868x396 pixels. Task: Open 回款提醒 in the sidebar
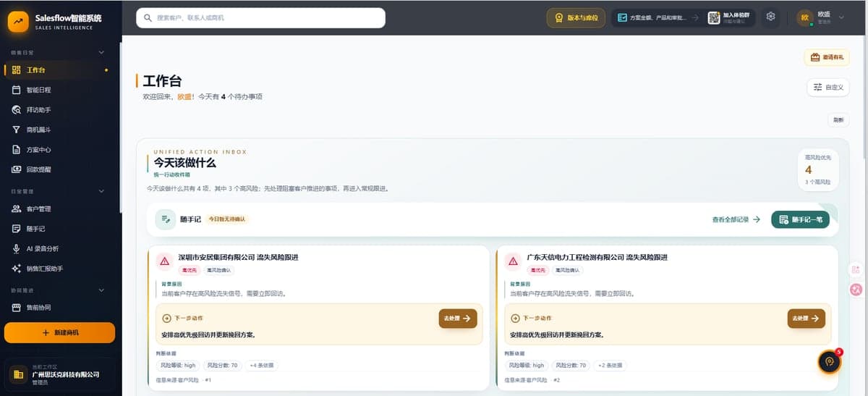pos(59,169)
